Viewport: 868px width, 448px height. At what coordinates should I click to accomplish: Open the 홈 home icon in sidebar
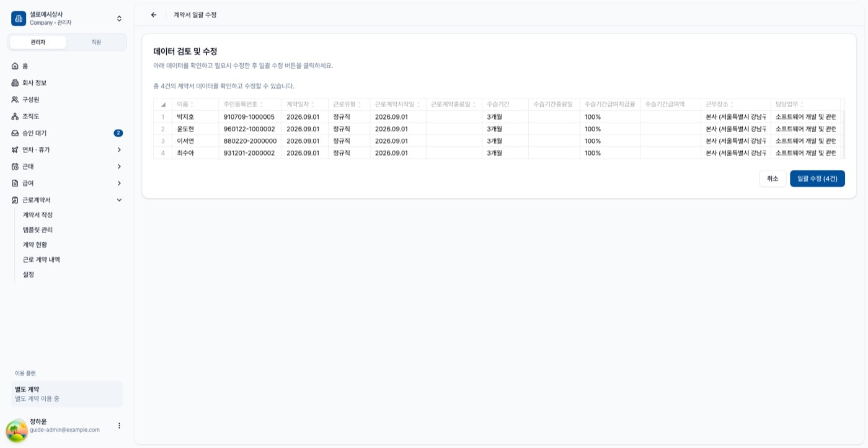tap(15, 66)
